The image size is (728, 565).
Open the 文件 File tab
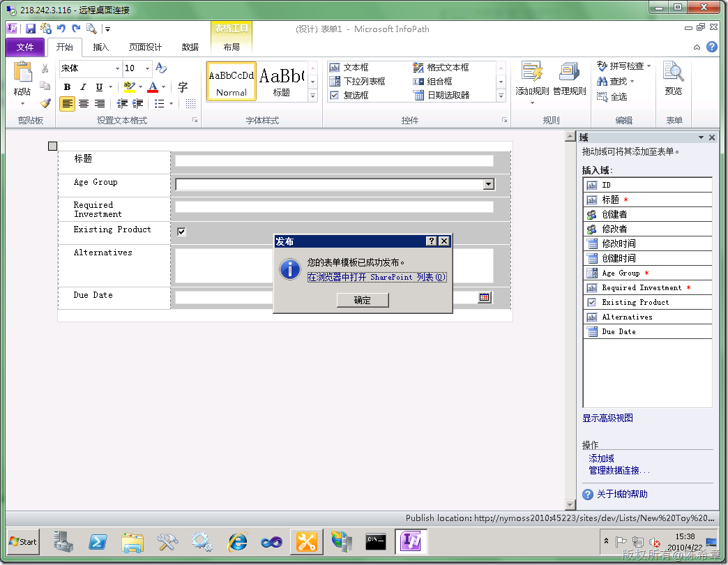coord(25,47)
